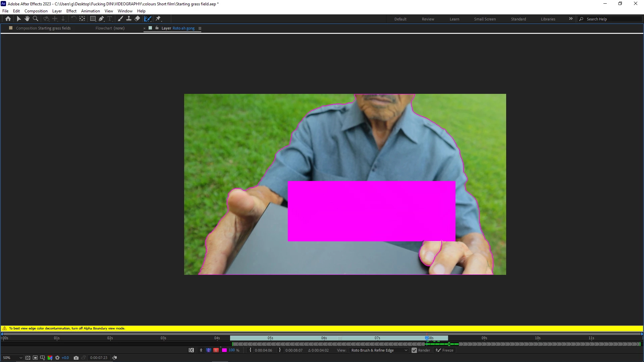Switch to the Small Screen workspace
Viewport: 644px width, 362px height.
(485, 19)
